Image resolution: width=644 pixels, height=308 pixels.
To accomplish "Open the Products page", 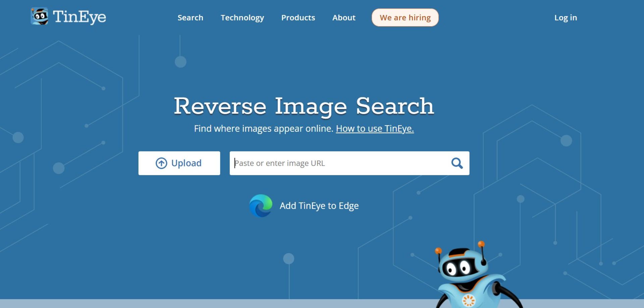I will coord(298,17).
